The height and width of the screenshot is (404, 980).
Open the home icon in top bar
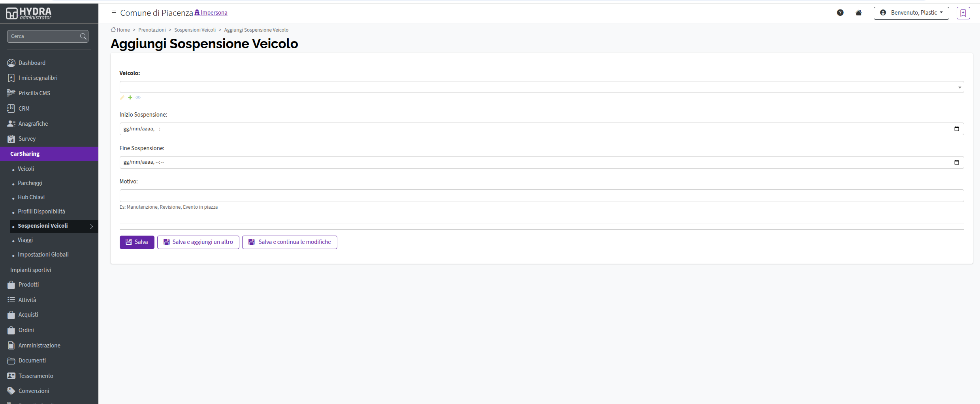(858, 13)
